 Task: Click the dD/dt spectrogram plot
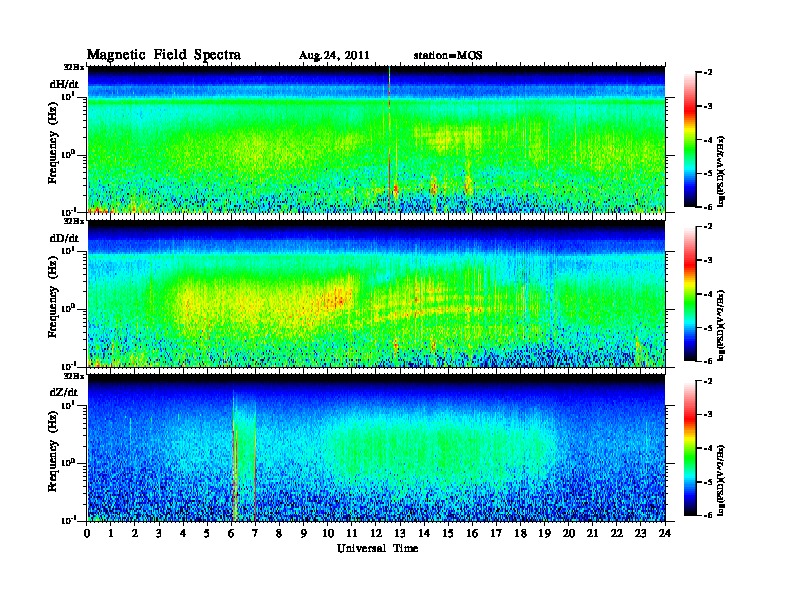click(376, 293)
